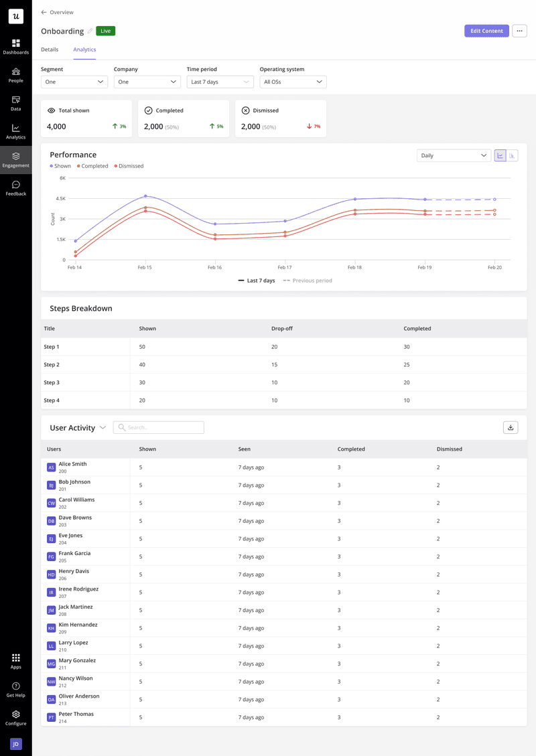Download the User Activity data
536x756 pixels.
pos(510,427)
